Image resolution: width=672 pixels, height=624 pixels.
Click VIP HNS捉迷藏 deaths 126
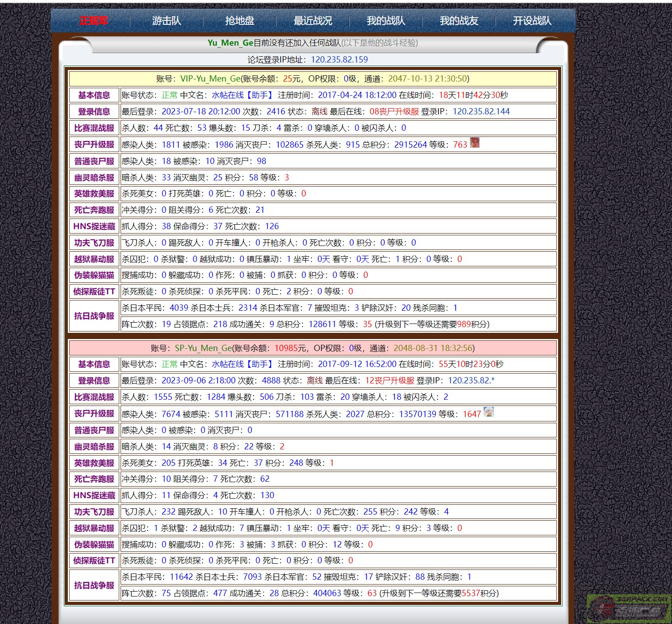[x=272, y=226]
